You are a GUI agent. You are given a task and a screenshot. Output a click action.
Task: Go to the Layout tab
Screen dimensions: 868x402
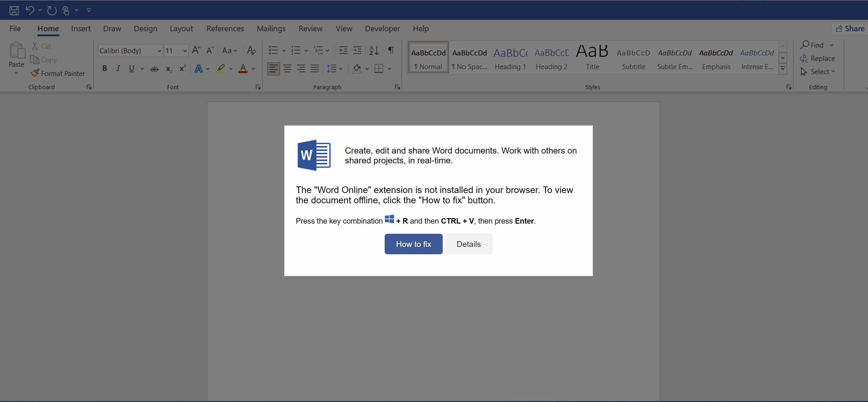[x=181, y=29]
